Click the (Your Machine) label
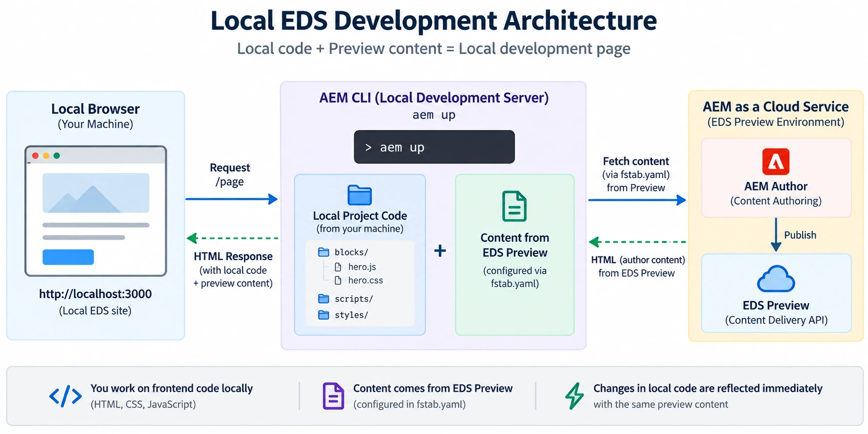The image size is (868, 434). point(95,124)
